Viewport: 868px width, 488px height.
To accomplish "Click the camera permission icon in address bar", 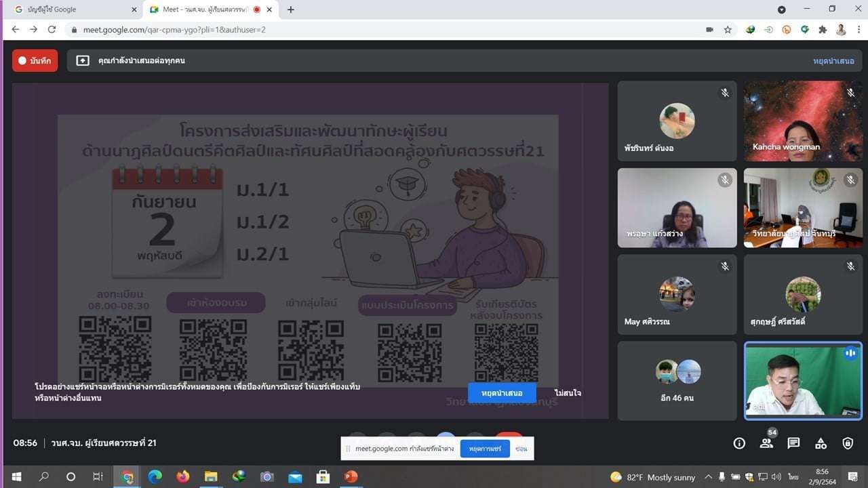I will pyautogui.click(x=710, y=30).
